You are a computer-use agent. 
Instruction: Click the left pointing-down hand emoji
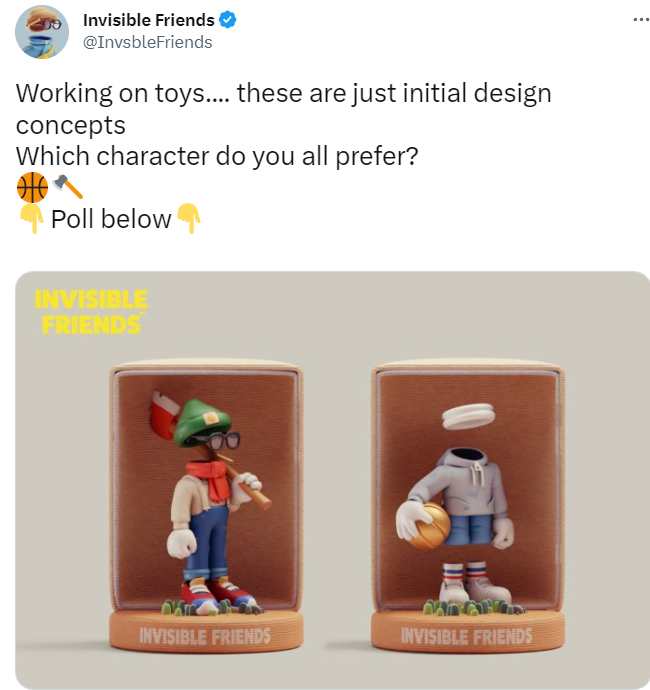(x=31, y=218)
